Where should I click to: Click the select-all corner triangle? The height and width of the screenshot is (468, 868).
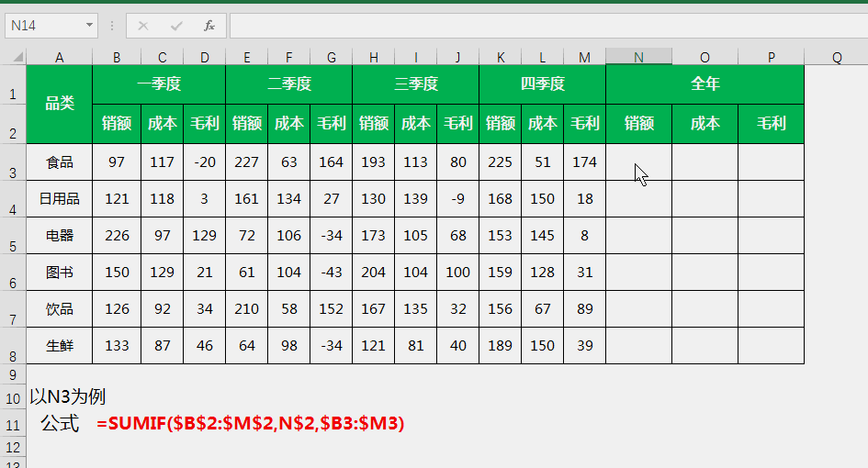pos(18,57)
